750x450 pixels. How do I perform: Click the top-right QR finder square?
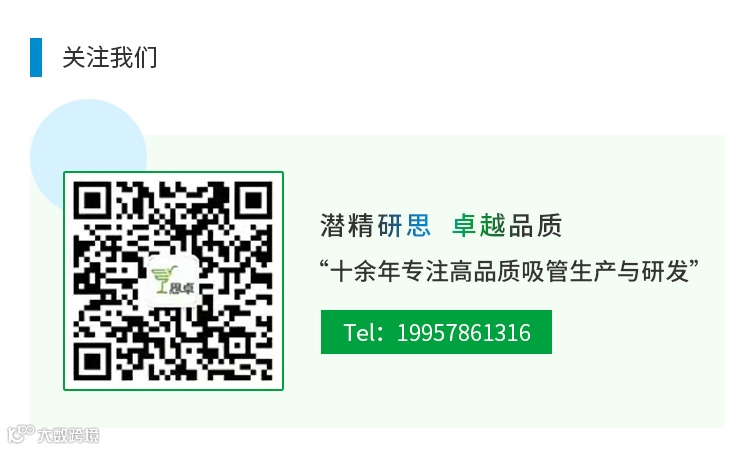tap(254, 200)
